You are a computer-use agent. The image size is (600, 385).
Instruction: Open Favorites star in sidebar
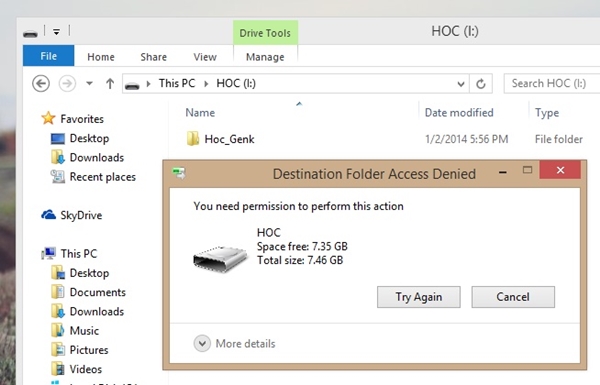point(49,118)
